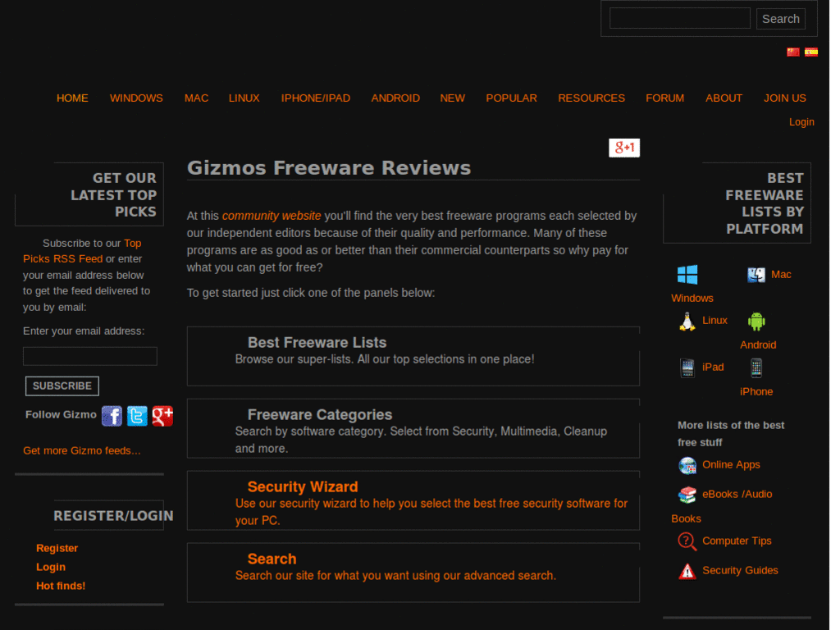Open the Top Picks RSS Feed link

point(82,251)
